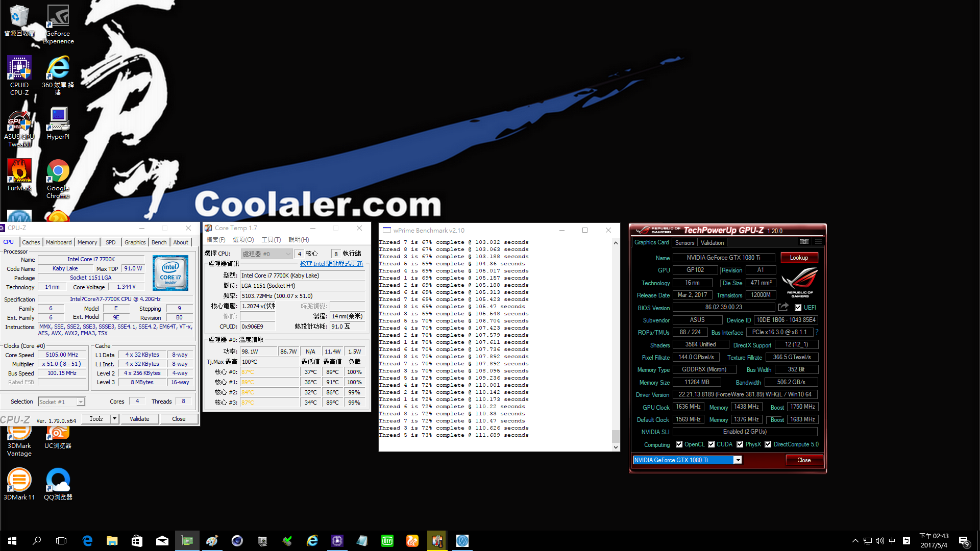Viewport: 980px width, 551px height.
Task: Open the 工具(T) menu in Core Temp
Action: pos(271,240)
